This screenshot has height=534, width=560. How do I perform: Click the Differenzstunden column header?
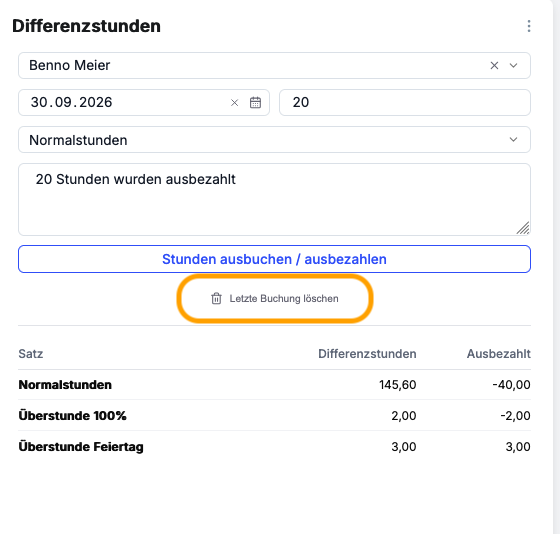[x=367, y=354]
